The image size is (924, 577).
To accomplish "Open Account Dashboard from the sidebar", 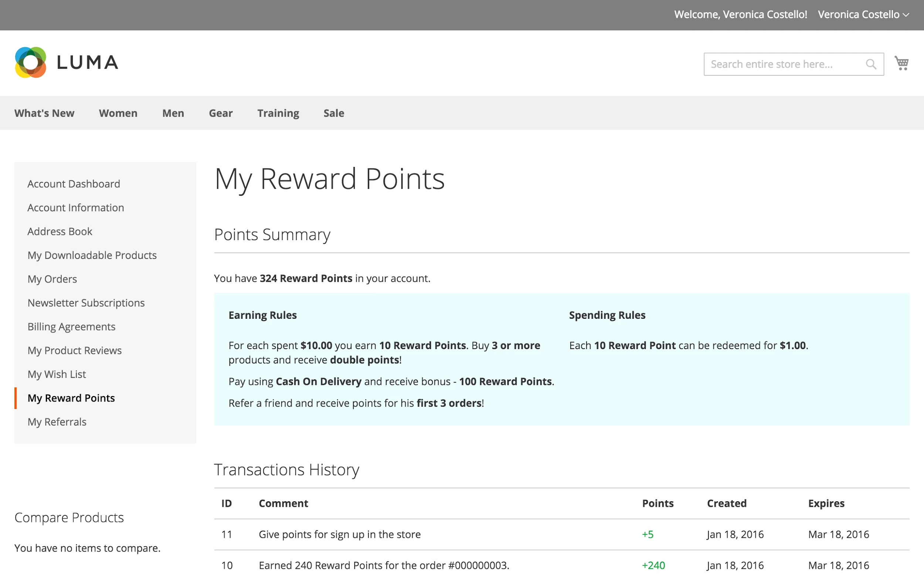I will [x=74, y=184].
